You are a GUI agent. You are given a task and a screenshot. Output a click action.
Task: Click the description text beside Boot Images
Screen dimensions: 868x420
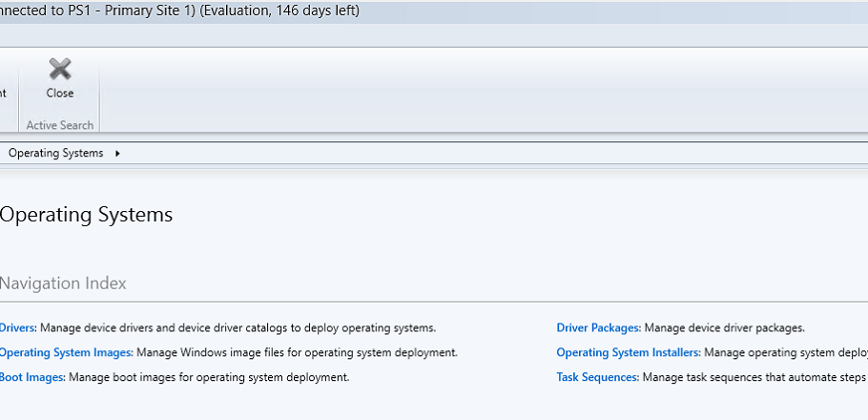click(209, 377)
